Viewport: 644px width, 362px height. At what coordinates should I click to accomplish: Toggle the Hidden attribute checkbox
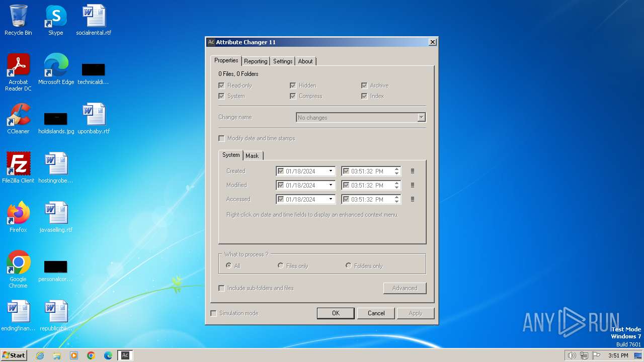coord(293,85)
